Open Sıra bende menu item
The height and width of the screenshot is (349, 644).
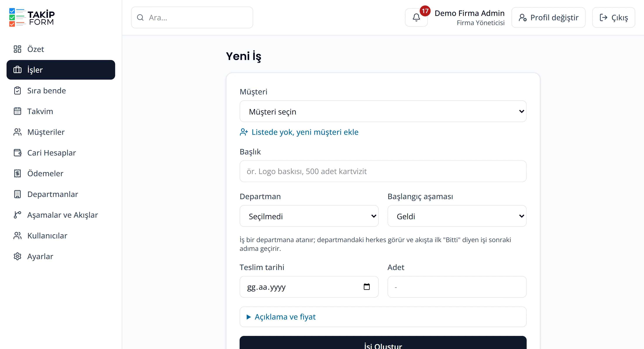[x=61, y=91]
